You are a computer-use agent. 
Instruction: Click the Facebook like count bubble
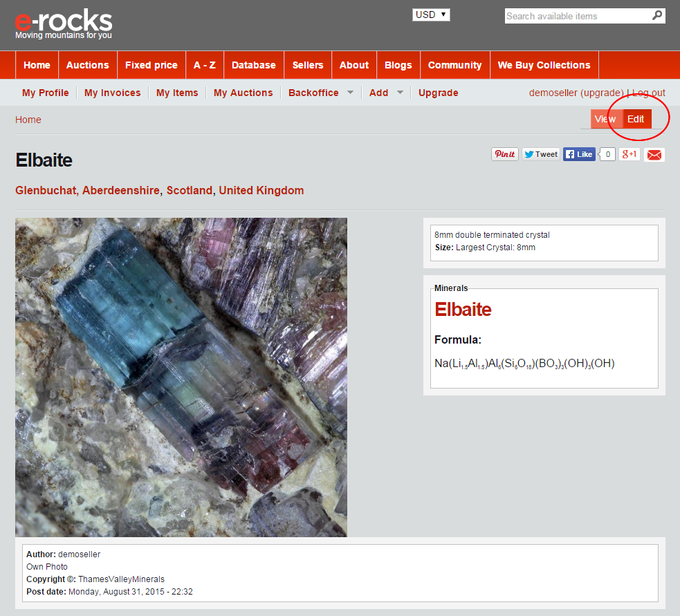607,154
